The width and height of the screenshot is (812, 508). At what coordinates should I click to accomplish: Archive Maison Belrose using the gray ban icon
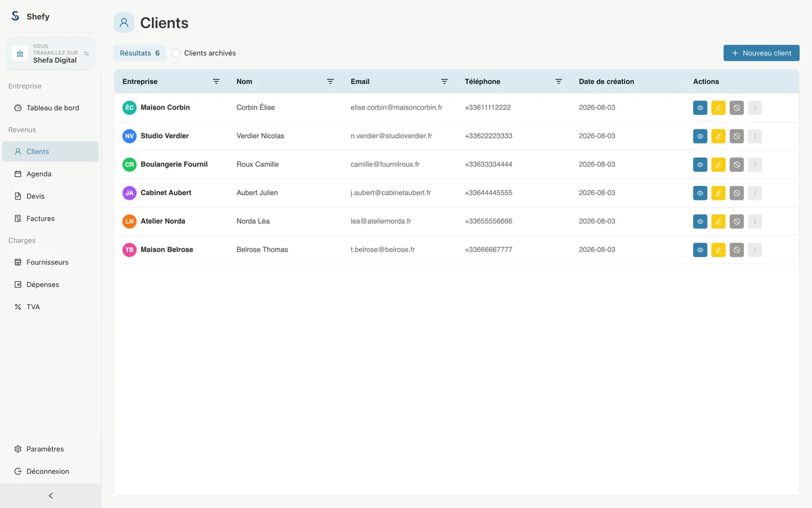(x=737, y=250)
